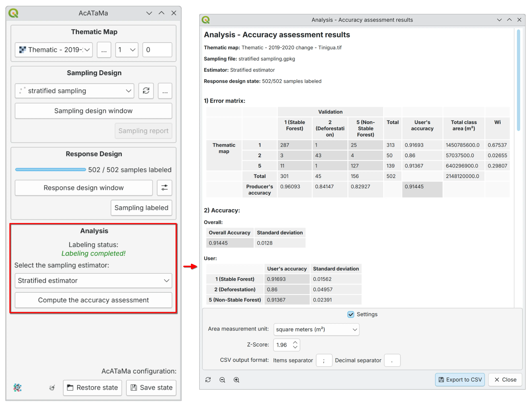Select the band number combo box
This screenshot has width=532, height=407.
click(x=126, y=50)
